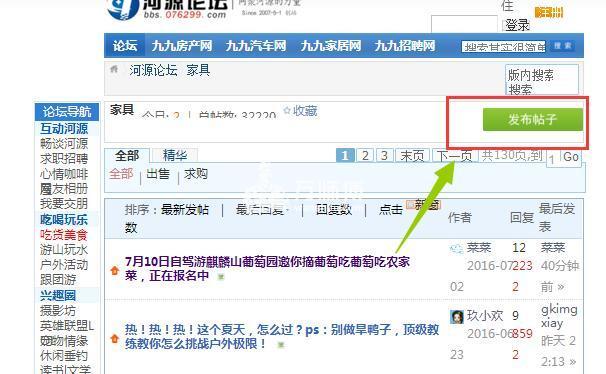This screenshot has width=606, height=374.
Task: Open the 九九房产网 menu item
Action: click(182, 46)
